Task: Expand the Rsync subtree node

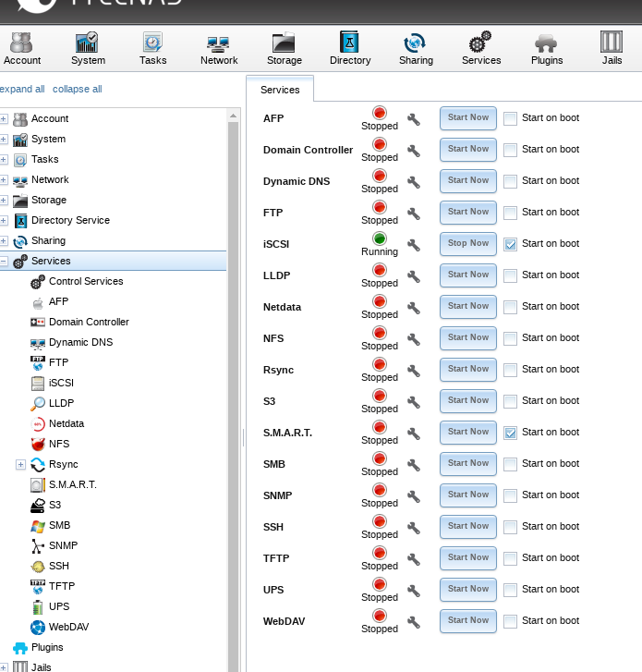Action: 20,464
